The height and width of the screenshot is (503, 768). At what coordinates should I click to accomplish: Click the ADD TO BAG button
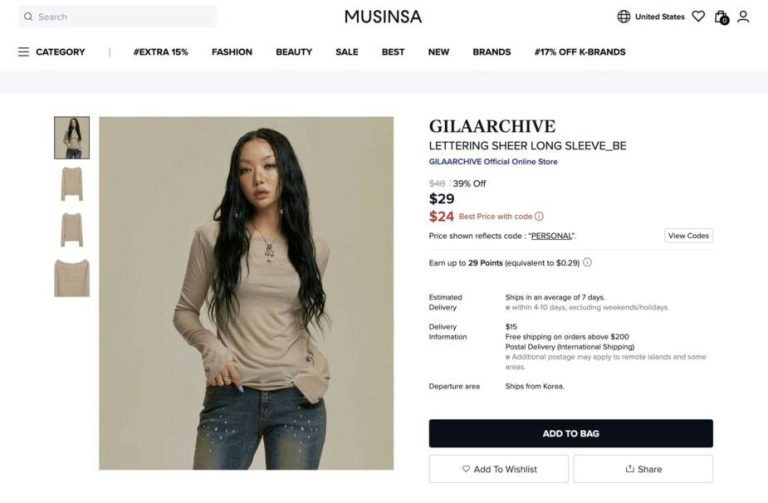click(x=571, y=433)
